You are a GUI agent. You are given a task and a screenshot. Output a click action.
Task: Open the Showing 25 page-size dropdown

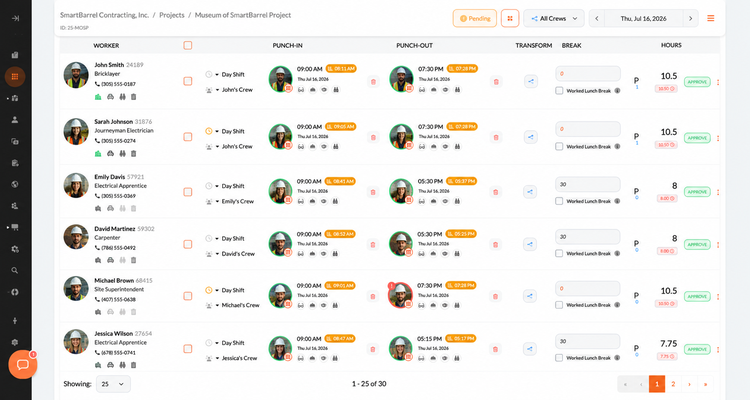tap(113, 384)
